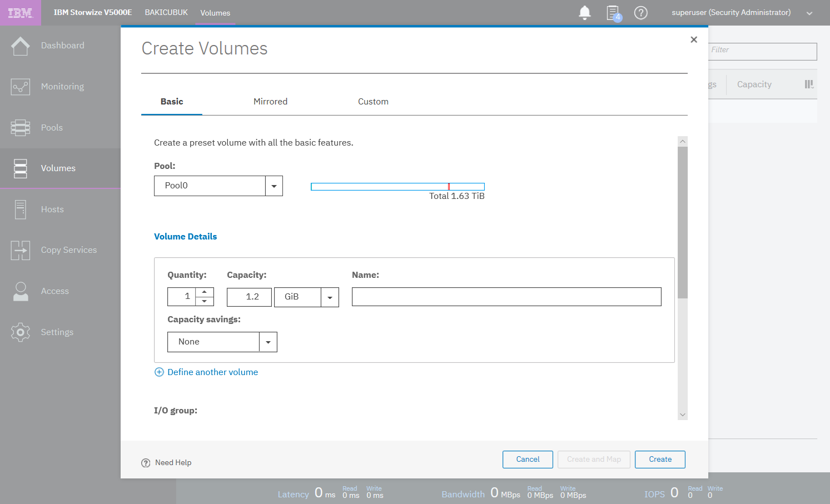Open the running tasks clipboard icon
Image resolution: width=830 pixels, height=504 pixels.
pyautogui.click(x=613, y=13)
